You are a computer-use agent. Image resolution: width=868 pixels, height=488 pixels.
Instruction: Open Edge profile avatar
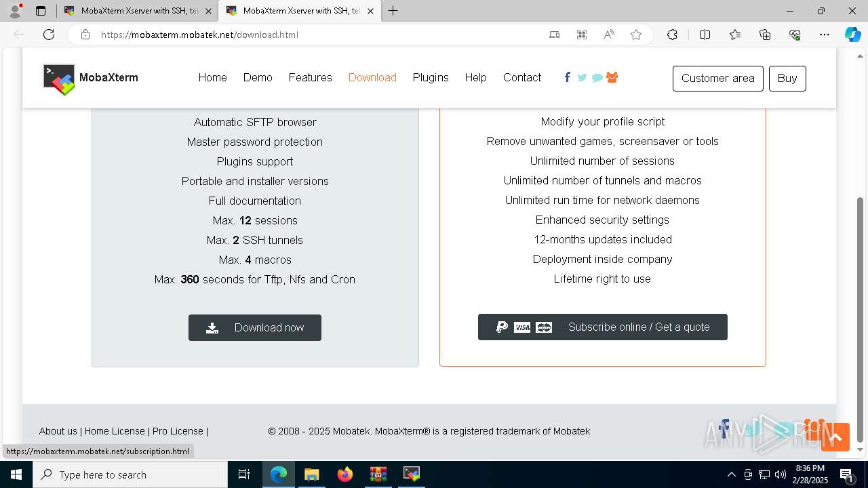pyautogui.click(x=15, y=11)
